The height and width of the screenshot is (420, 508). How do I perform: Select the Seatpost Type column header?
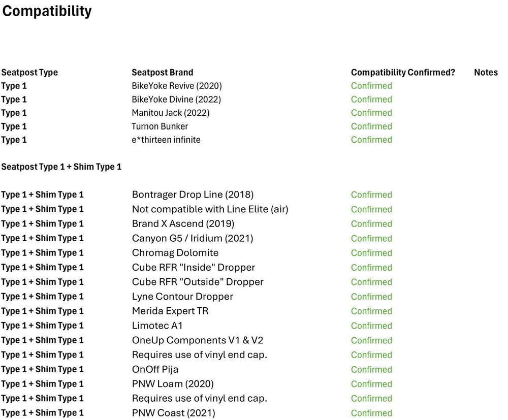[x=29, y=72]
